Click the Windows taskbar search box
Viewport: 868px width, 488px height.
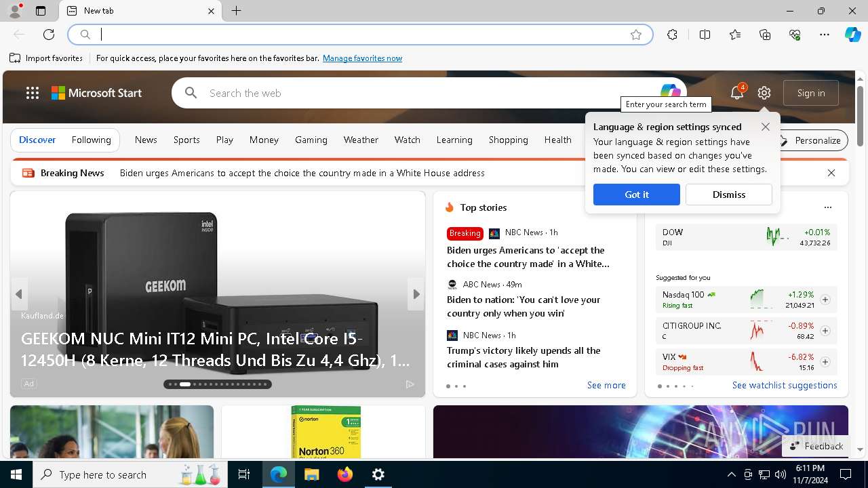(130, 474)
